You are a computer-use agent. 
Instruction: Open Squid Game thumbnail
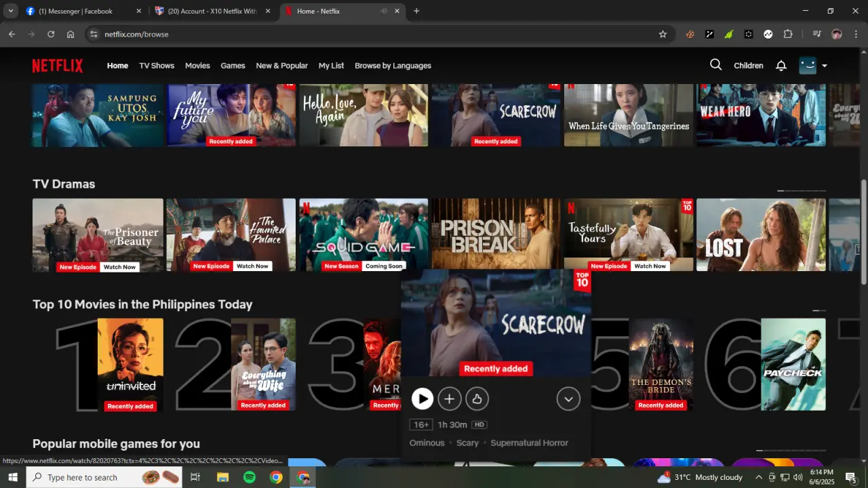pyautogui.click(x=363, y=235)
